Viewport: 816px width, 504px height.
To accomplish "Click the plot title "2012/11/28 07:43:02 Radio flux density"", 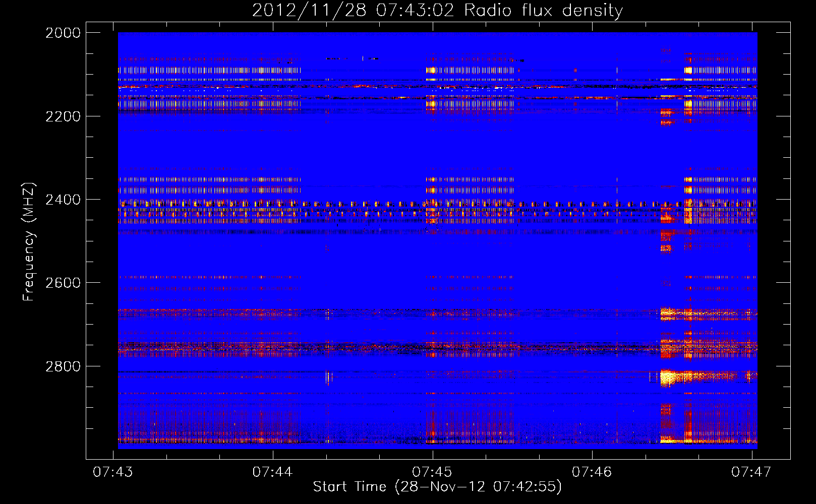I will click(x=437, y=11).
